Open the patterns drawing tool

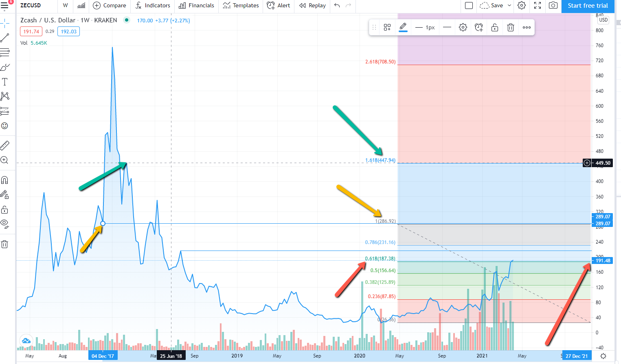coord(5,96)
